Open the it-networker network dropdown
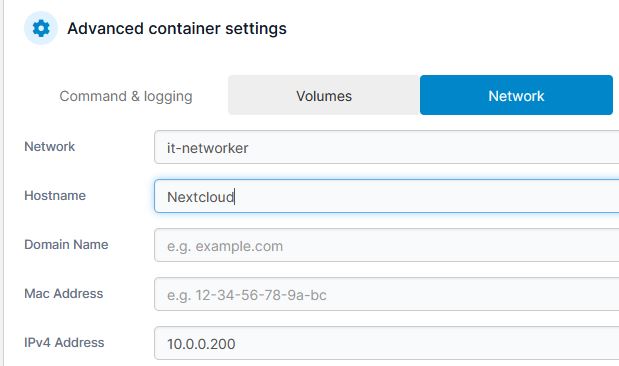This screenshot has height=366, width=619. tap(386, 147)
